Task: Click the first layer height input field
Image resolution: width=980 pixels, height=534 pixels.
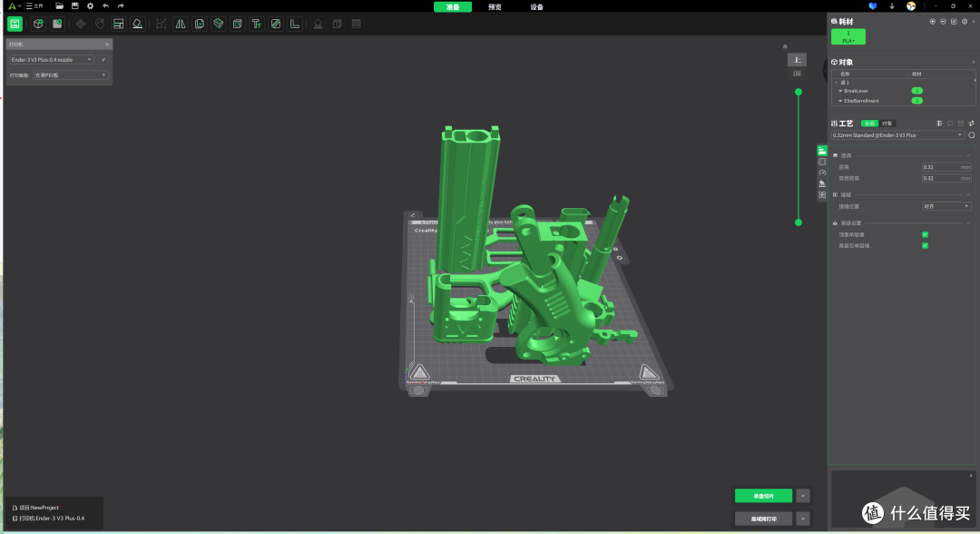Action: (x=946, y=178)
